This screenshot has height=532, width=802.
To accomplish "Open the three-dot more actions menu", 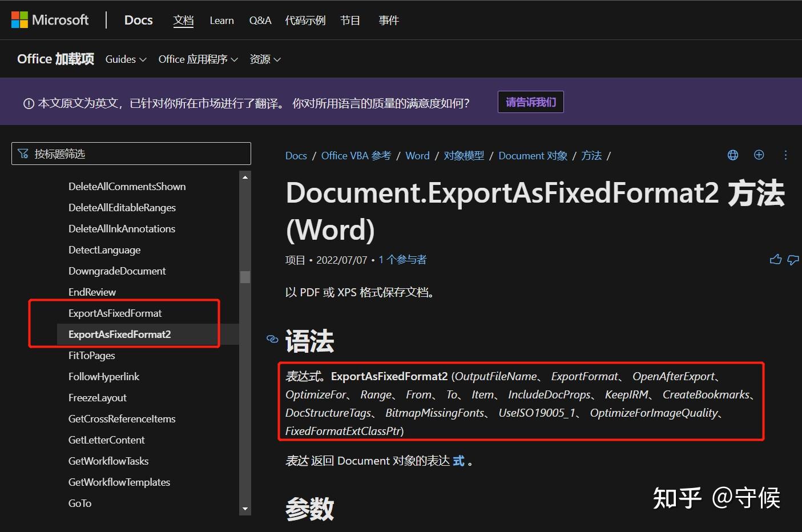I will pos(785,155).
